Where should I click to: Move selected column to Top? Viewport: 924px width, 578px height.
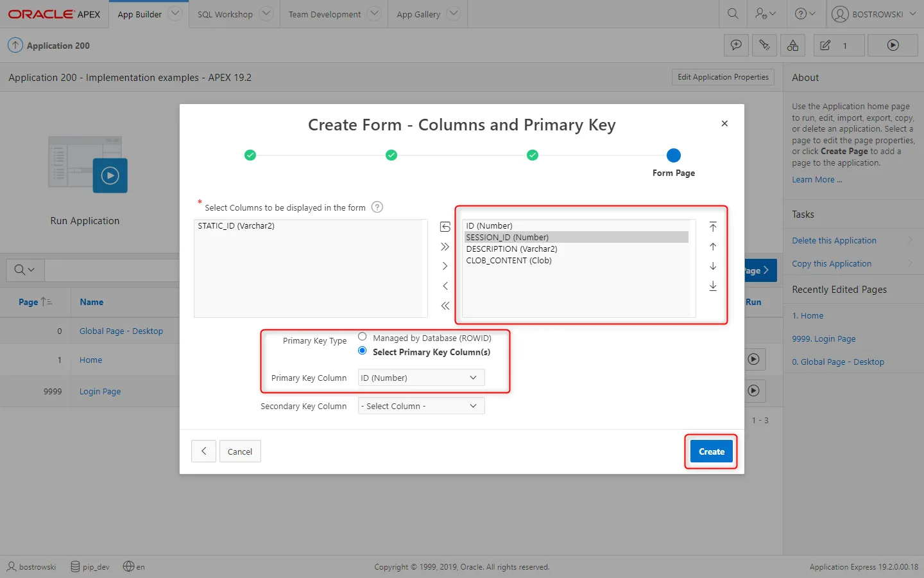pos(713,227)
